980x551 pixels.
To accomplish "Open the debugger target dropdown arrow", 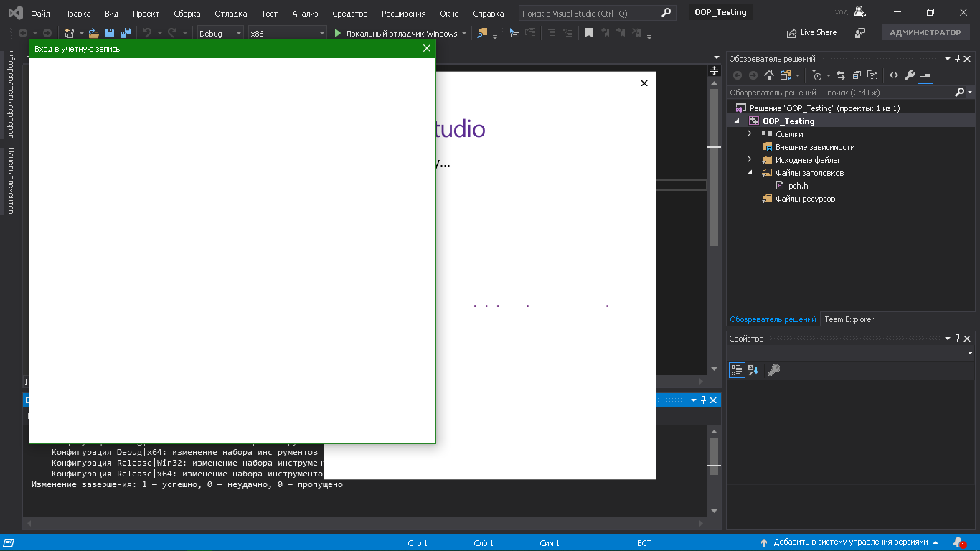I will coord(464,33).
